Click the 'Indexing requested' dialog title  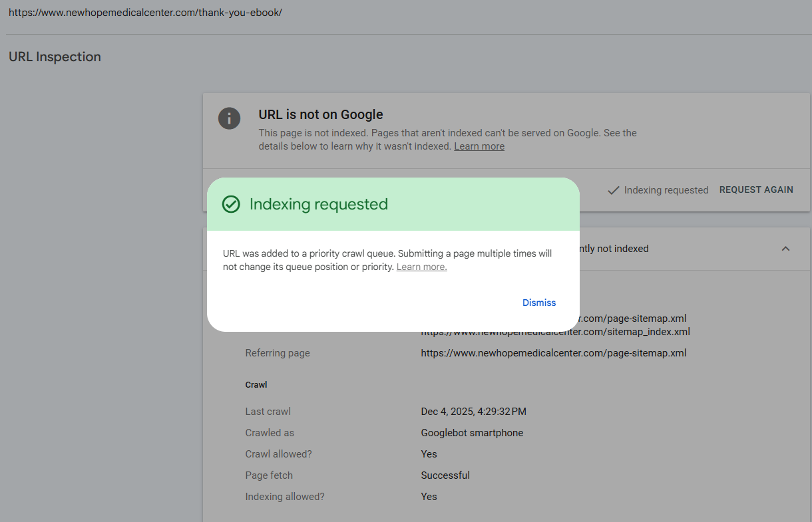tap(318, 204)
